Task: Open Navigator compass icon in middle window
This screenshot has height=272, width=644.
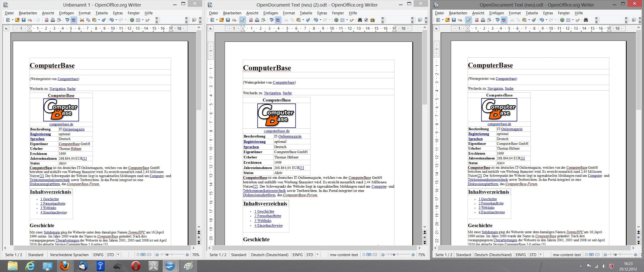Action: [x=366, y=20]
